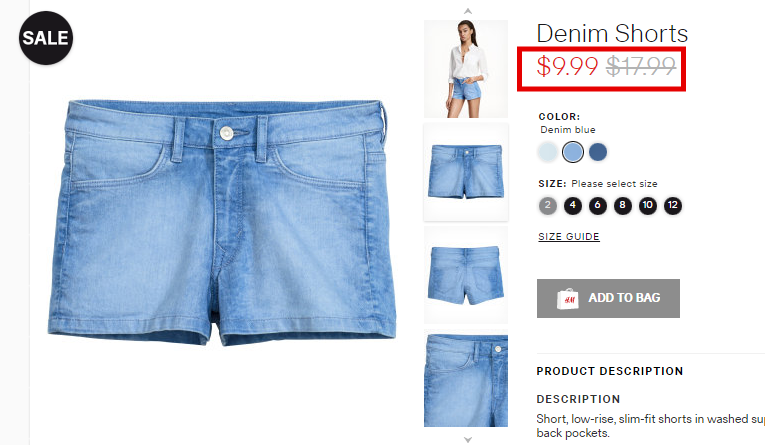Screen dimensions: 765x445
Task: Click the ADD TO BAG button
Action: tap(608, 299)
